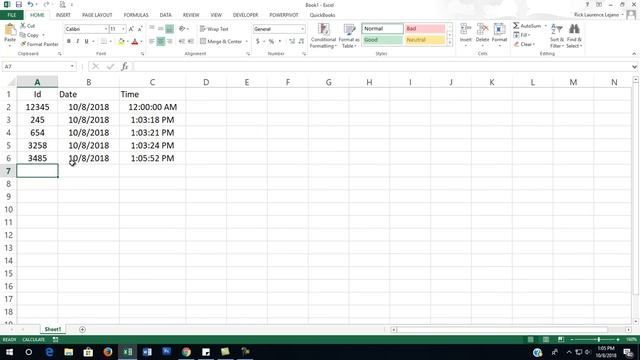Select column C header
The height and width of the screenshot is (360, 640).
(152, 82)
